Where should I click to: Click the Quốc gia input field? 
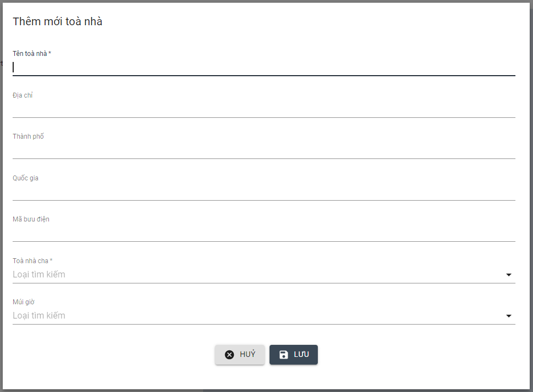tap(263, 192)
